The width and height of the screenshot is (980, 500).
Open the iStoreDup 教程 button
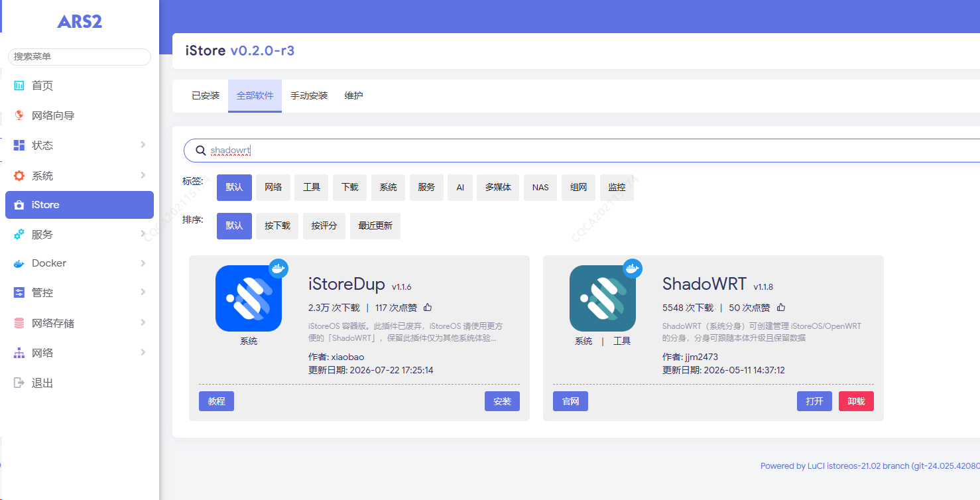point(216,401)
